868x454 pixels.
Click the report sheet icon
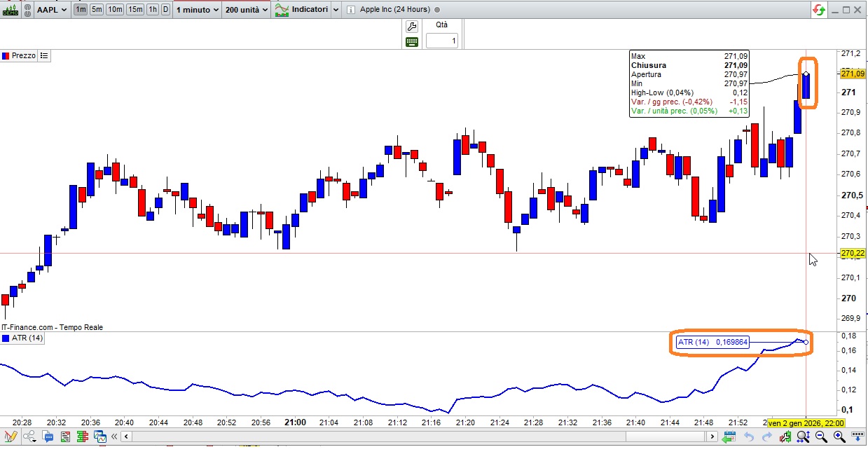[65, 436]
